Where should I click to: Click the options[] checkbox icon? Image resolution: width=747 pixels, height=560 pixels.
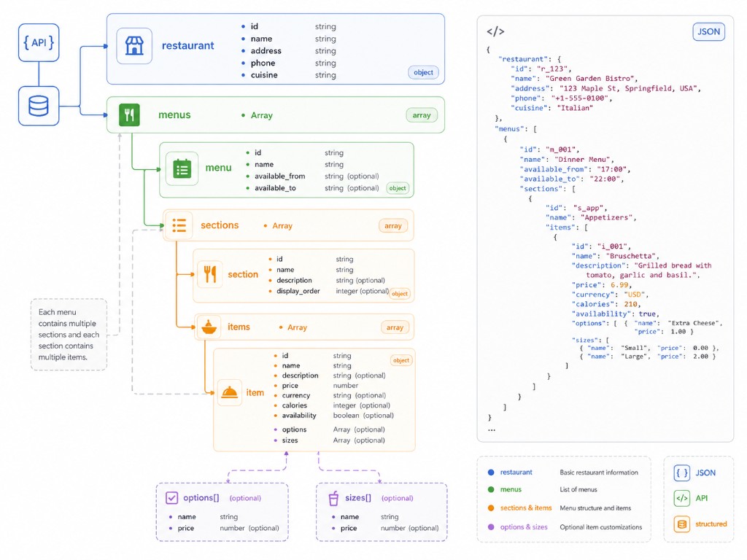(171, 498)
